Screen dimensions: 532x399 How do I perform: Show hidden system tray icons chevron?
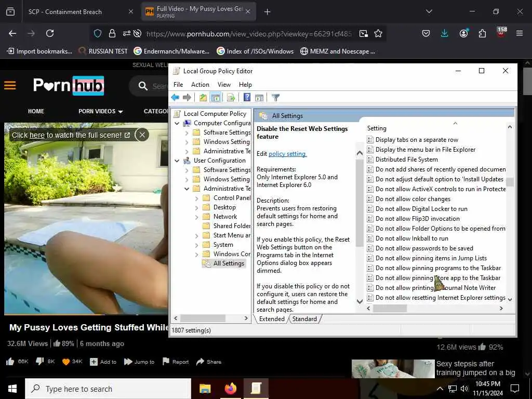coord(440,389)
